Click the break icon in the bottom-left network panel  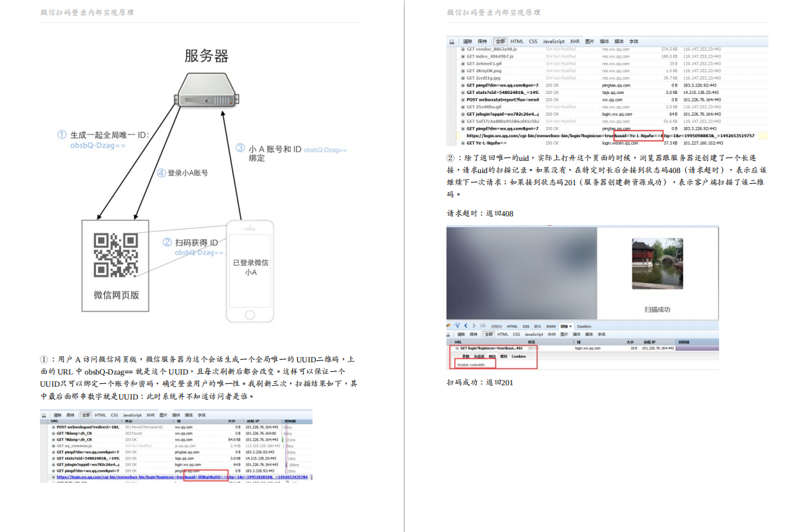coord(44,415)
